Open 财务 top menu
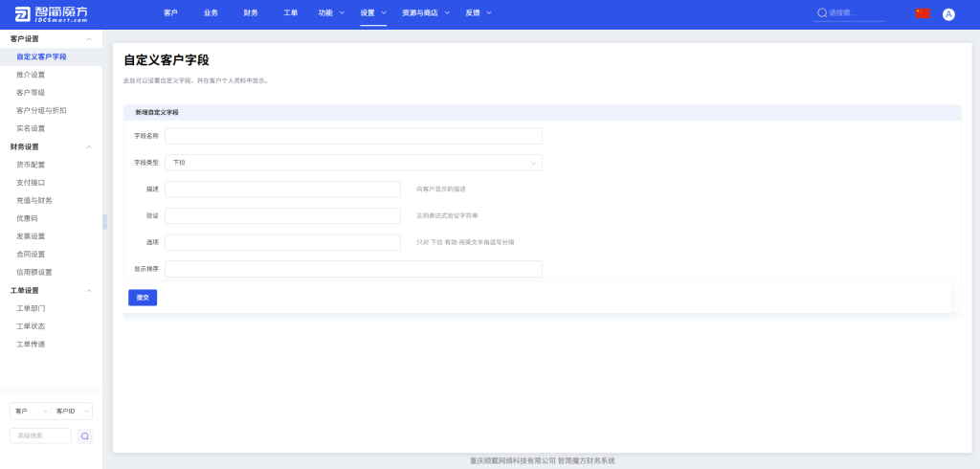This screenshot has height=469, width=980. click(251, 12)
